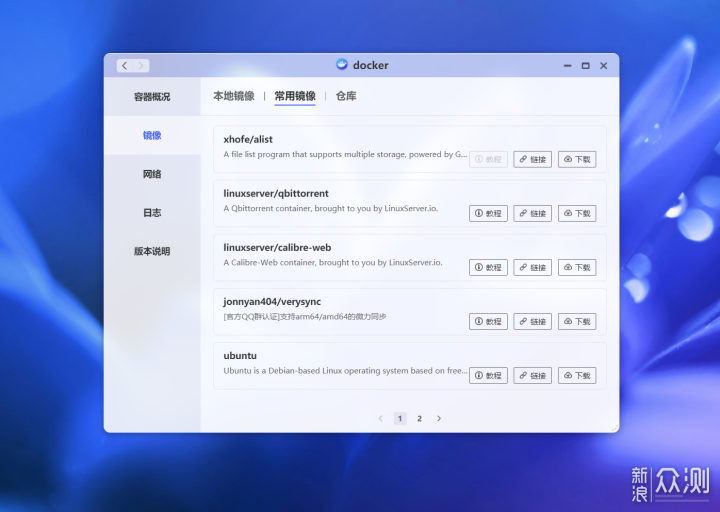The width and height of the screenshot is (720, 512).
Task: Click the 'A Qbittorrent container' description
Action: click(x=331, y=208)
